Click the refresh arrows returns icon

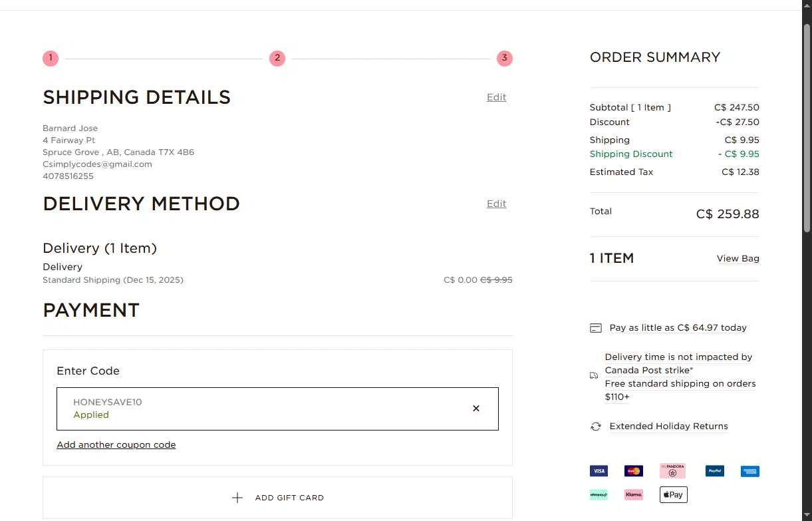coord(596,427)
